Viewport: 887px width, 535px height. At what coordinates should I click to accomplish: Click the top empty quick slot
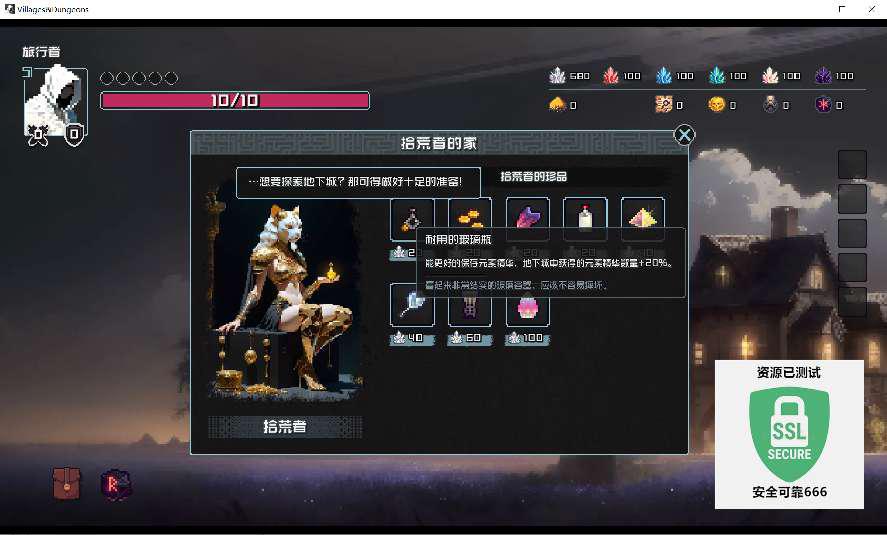click(x=852, y=165)
